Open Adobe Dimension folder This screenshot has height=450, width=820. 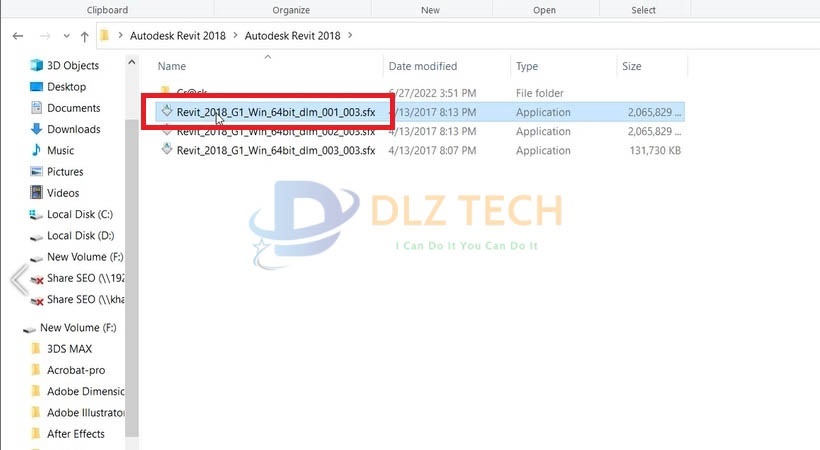pyautogui.click(x=86, y=391)
